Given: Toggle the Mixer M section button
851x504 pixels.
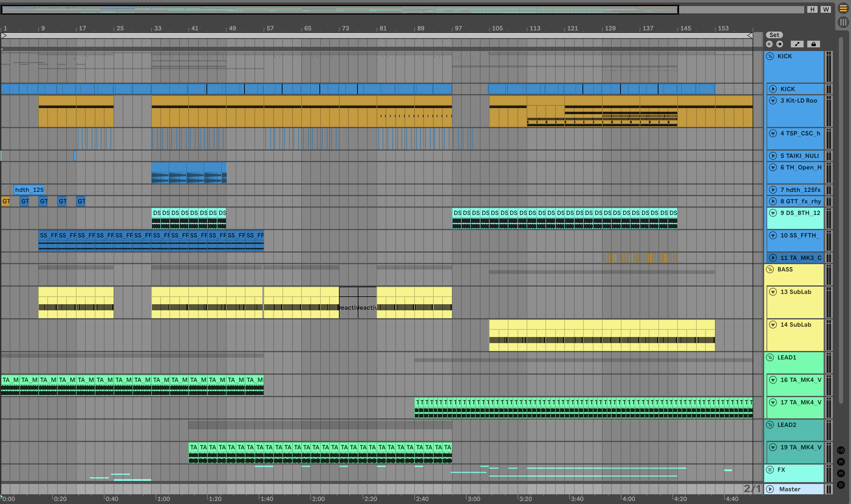Looking at the screenshot, I should tap(841, 473).
